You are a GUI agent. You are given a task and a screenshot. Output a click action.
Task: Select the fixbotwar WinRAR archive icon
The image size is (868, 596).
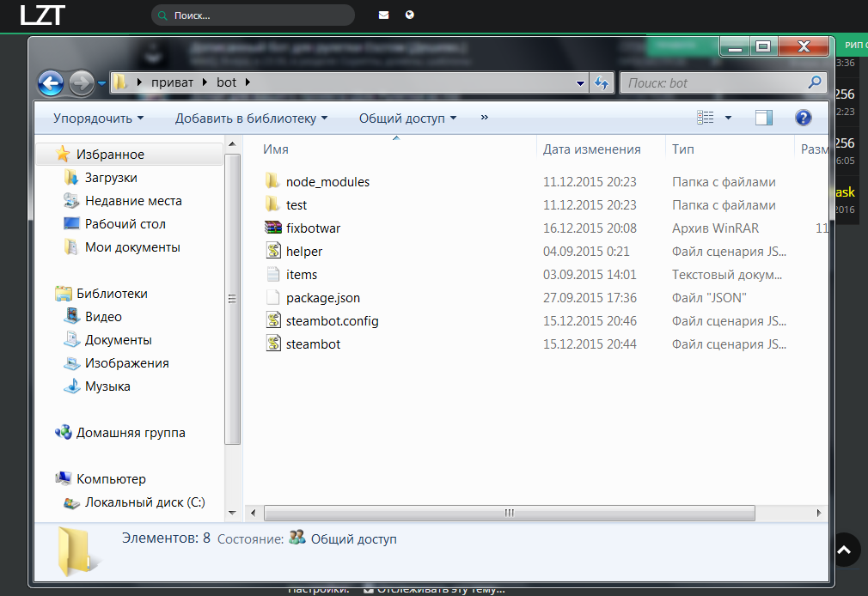[273, 228]
